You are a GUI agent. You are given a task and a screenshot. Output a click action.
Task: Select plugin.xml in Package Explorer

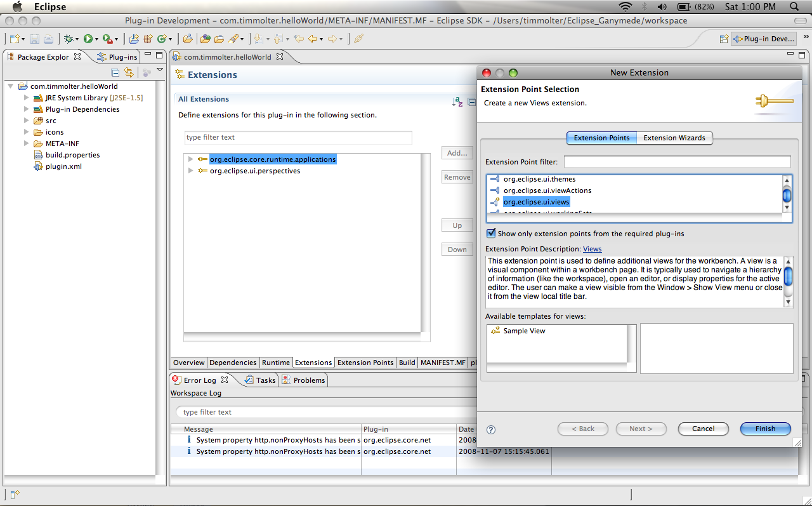pos(63,166)
